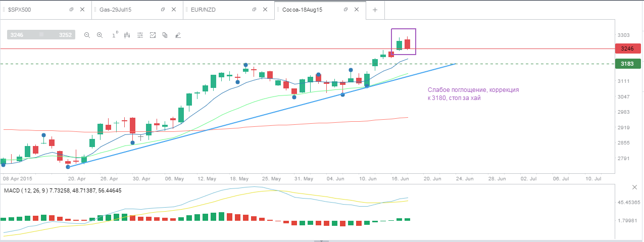
Task: Click the 2791 price axis label
Action: (x=623, y=158)
